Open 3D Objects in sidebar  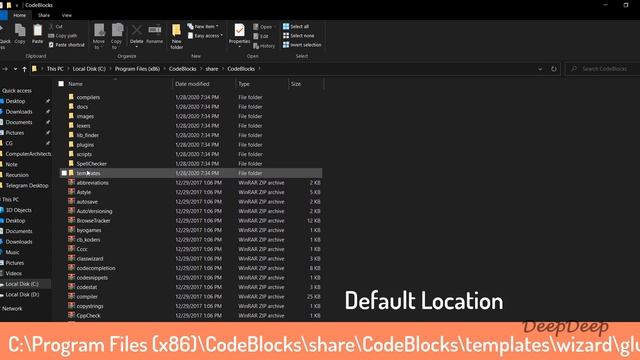(x=18, y=210)
